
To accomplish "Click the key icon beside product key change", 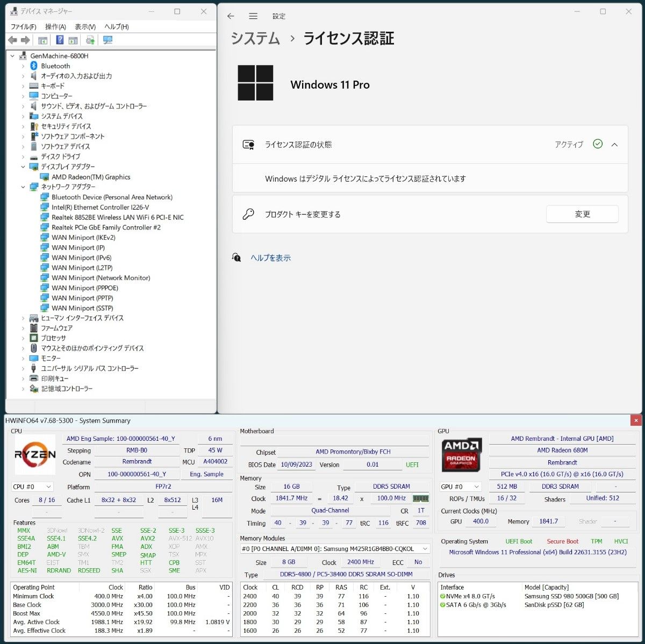I will coord(248,214).
